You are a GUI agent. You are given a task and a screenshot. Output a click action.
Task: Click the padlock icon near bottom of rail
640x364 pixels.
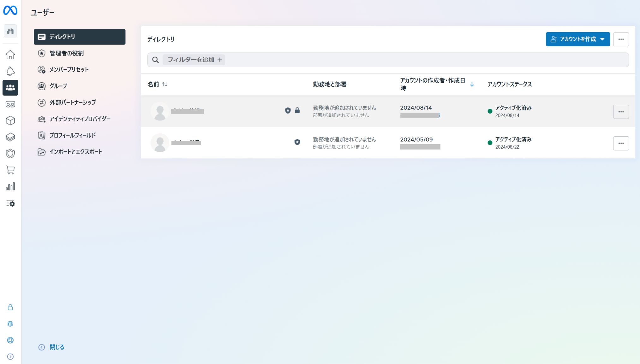[x=10, y=307]
